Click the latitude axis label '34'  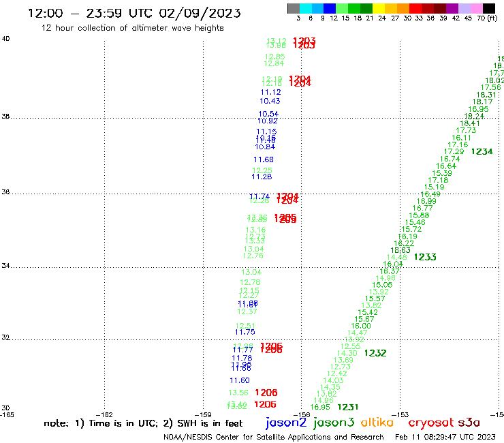point(5,266)
